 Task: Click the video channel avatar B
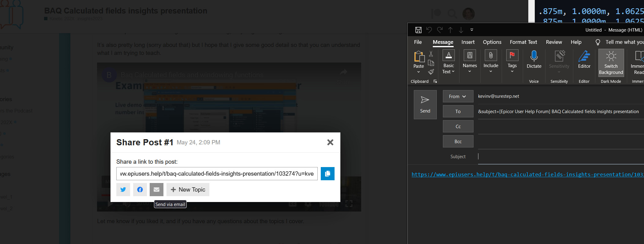(x=109, y=75)
